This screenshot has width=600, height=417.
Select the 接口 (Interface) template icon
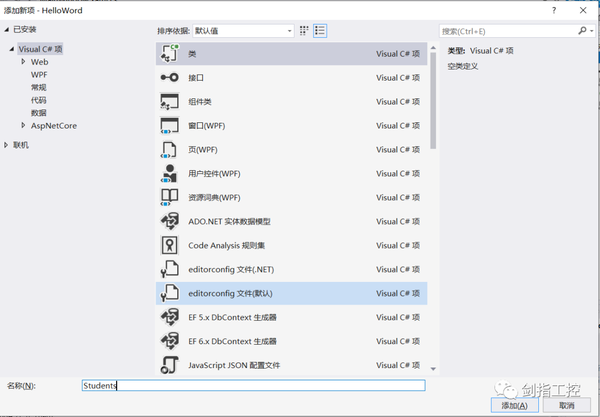point(170,78)
